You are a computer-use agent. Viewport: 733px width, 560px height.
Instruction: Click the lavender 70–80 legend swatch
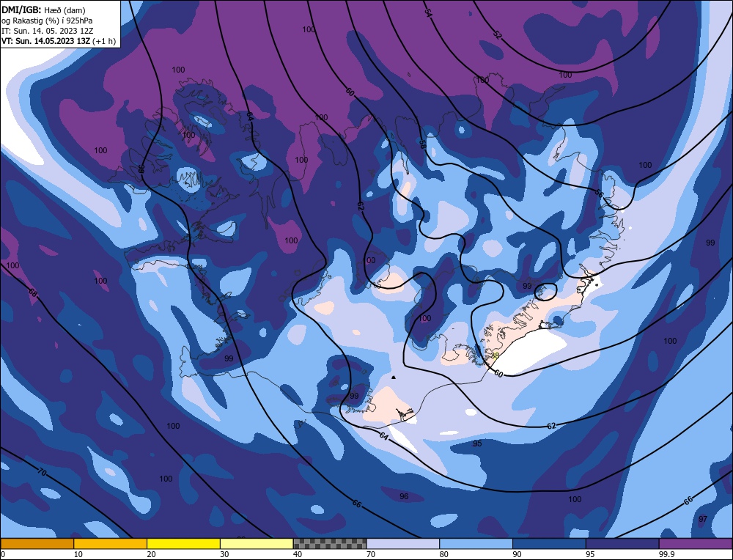tap(403, 543)
